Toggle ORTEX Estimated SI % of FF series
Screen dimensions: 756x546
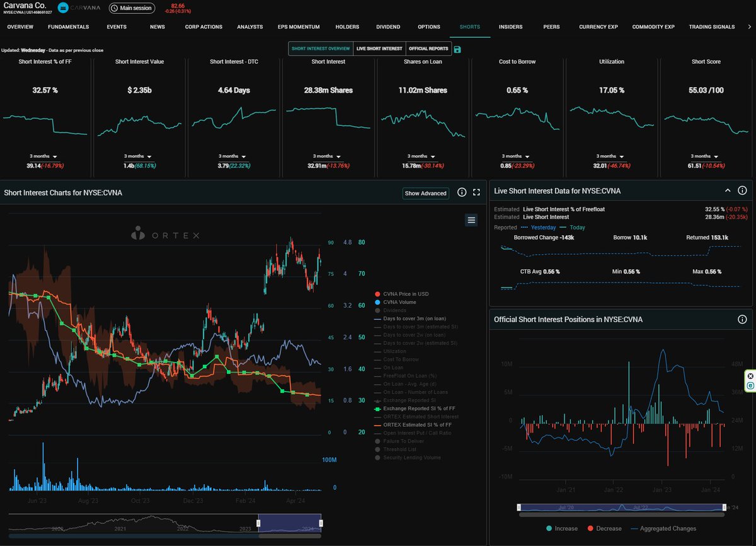tap(413, 425)
